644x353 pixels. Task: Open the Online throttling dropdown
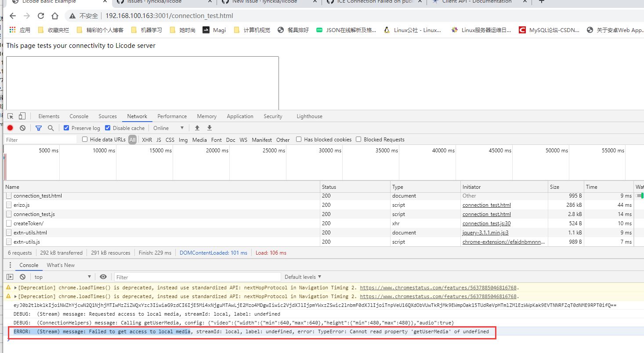[x=169, y=128]
